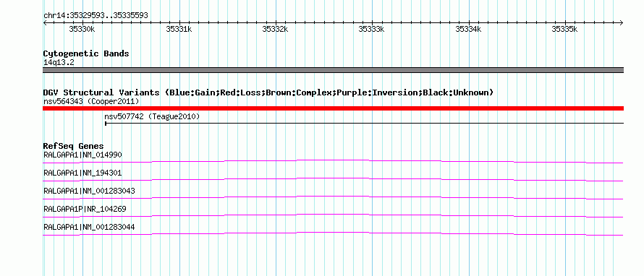644x276 pixels.
Task: Open RALGAPA1|NM_194301 transcript label
Action: tap(82, 173)
